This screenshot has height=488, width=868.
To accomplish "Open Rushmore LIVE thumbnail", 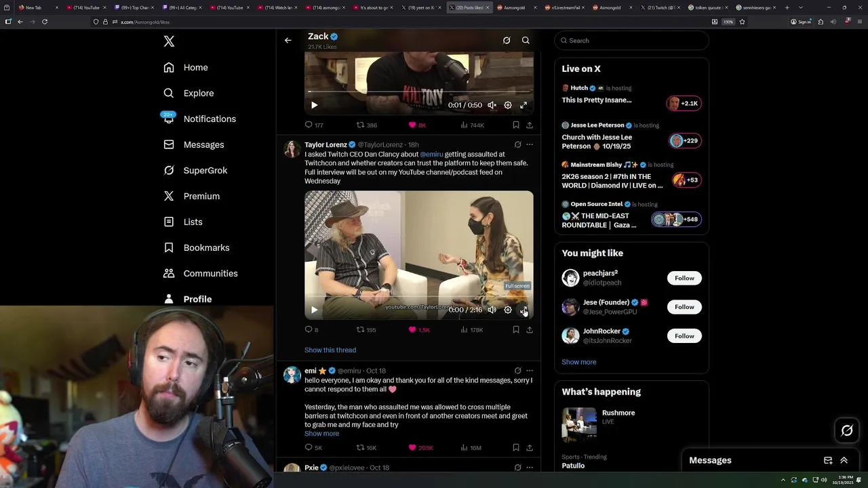I will (x=579, y=424).
